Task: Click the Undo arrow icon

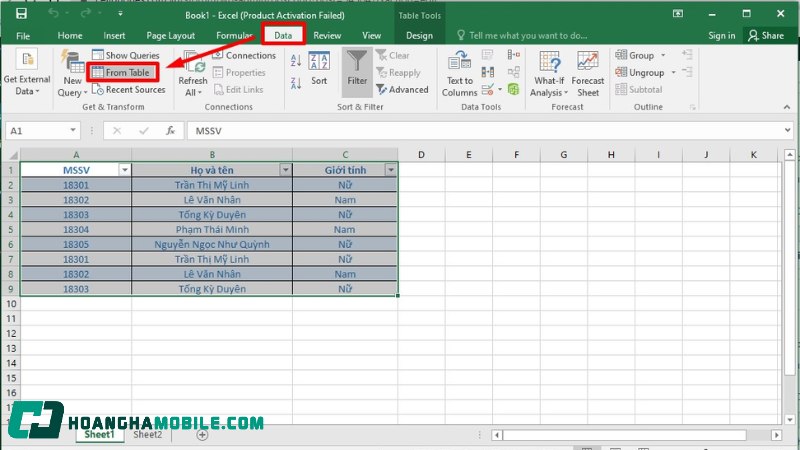Action: click(x=54, y=13)
